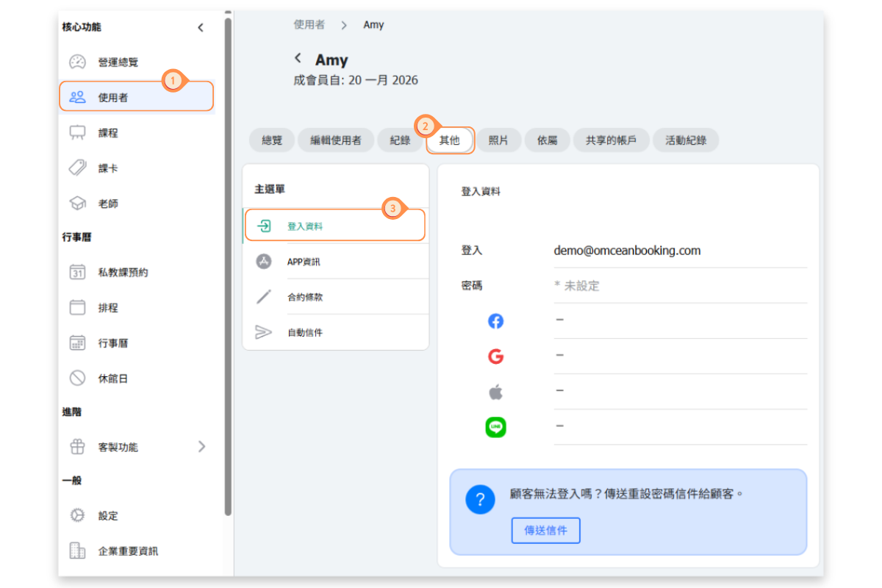Screen dimensions: 882x588
Task: Click the blue question mark help icon
Action: (480, 500)
